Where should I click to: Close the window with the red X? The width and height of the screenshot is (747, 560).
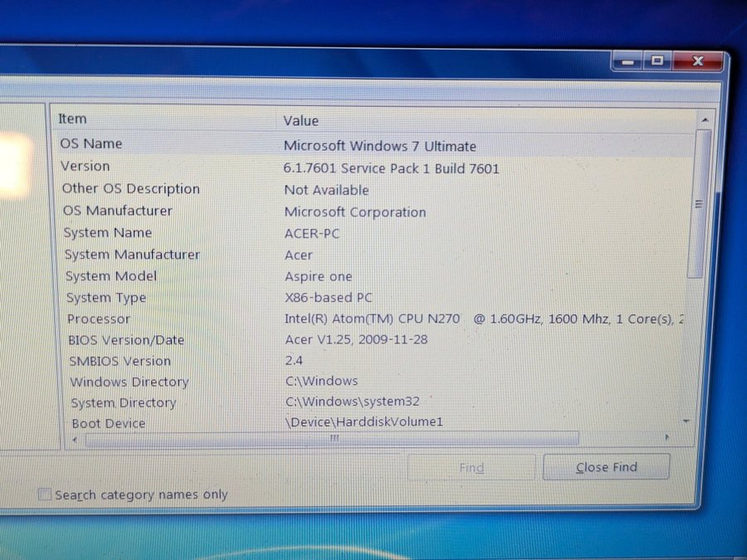[696, 61]
